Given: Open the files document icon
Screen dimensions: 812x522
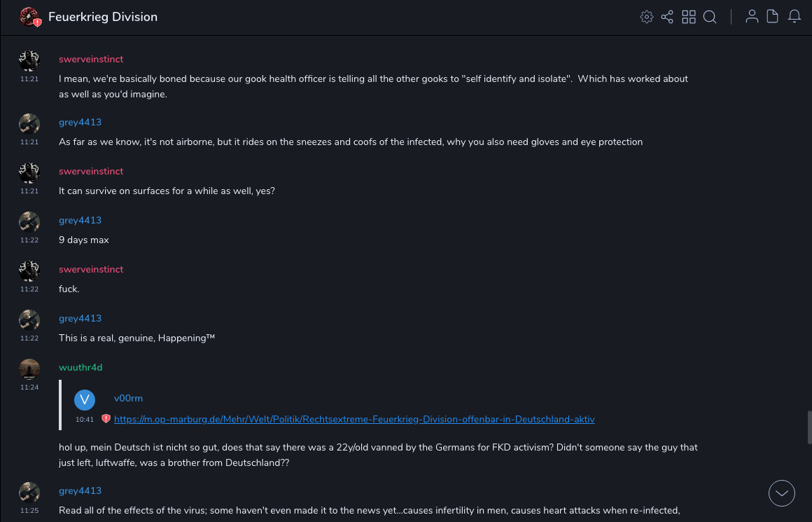Looking at the screenshot, I should click(773, 17).
